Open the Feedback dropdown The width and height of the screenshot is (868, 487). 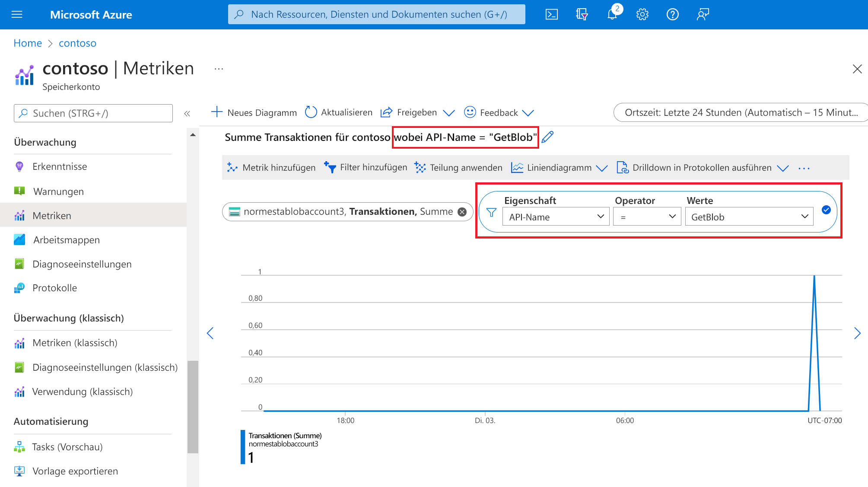coord(499,112)
